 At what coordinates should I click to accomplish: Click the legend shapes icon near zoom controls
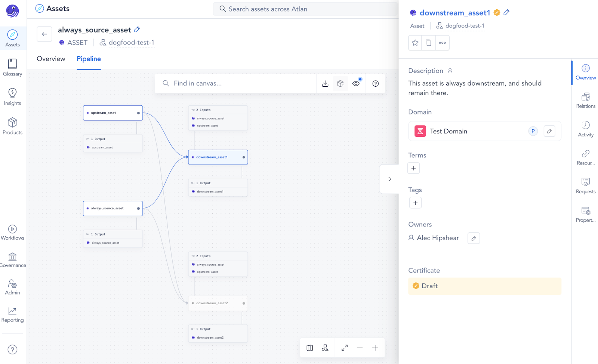coord(325,348)
